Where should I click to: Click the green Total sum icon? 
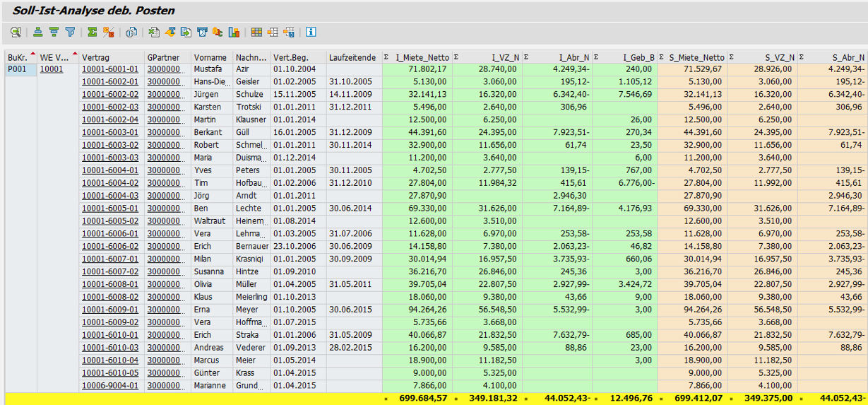(93, 32)
